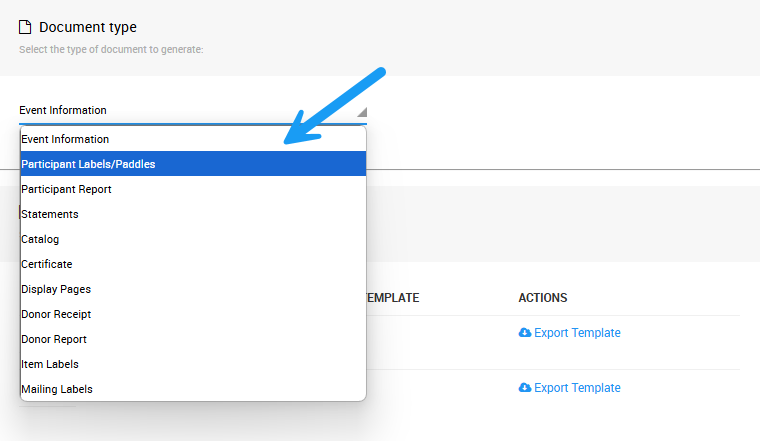
Task: Choose Event Information from the open list
Action: tap(65, 139)
